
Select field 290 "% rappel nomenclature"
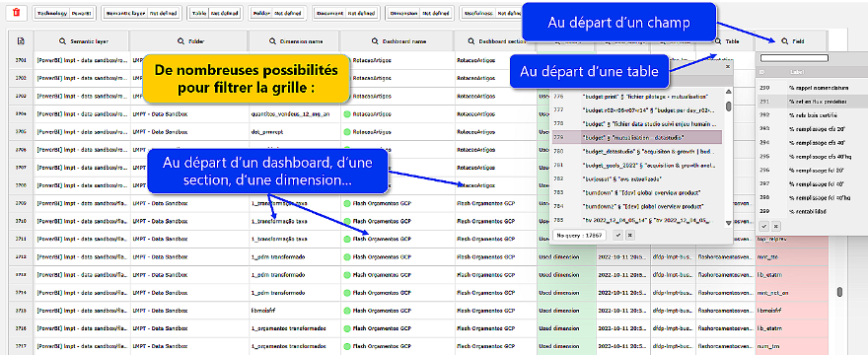coord(813,88)
